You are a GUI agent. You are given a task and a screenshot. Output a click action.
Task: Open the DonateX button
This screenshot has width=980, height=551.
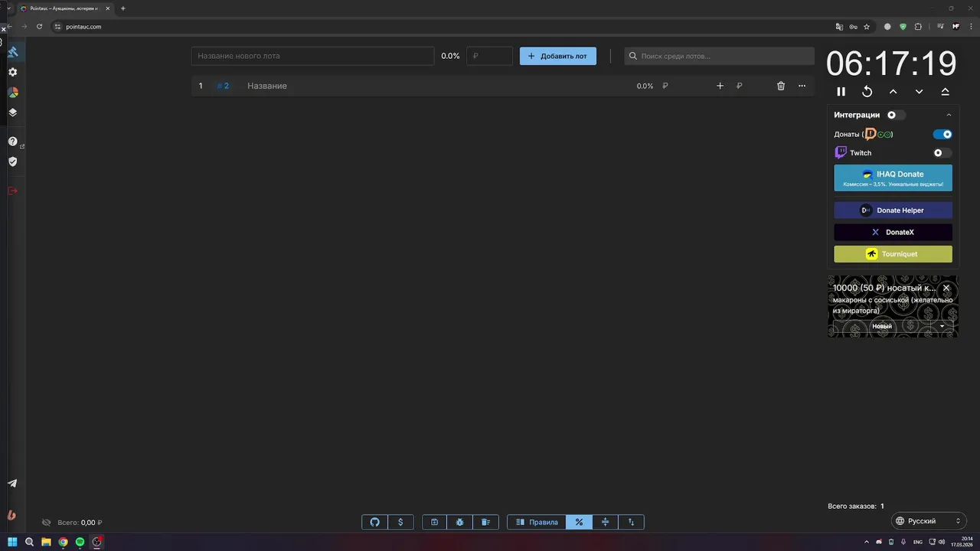point(893,232)
